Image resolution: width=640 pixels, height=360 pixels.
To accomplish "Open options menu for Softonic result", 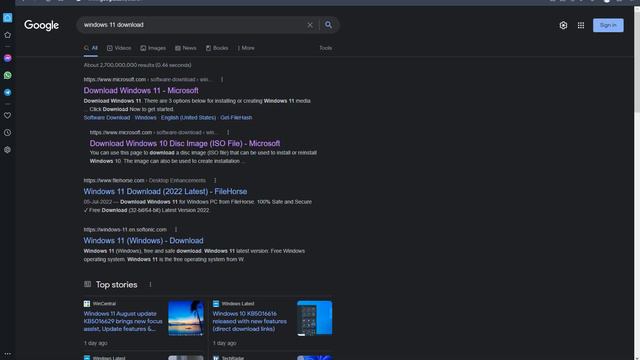I will 176,229.
